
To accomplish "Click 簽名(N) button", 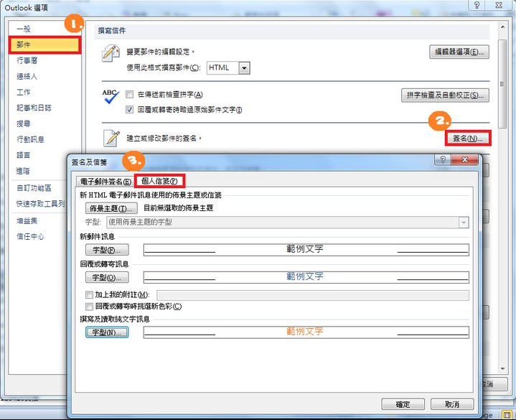I will [468, 139].
